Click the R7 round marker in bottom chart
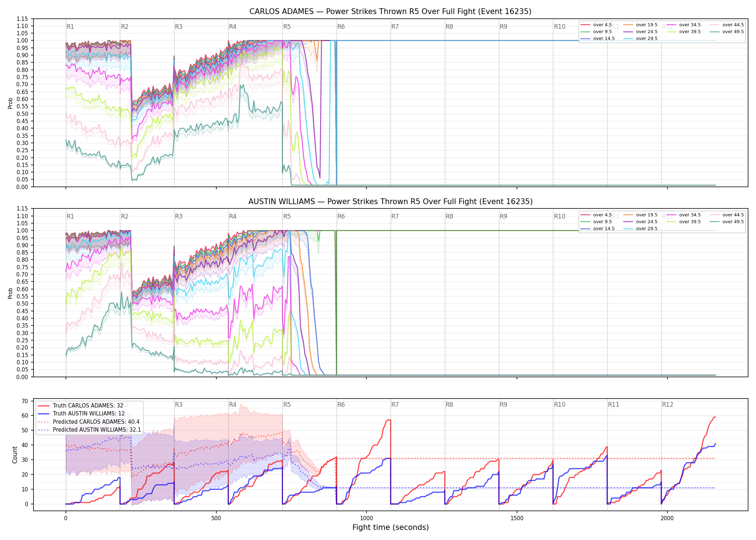Image resolution: width=756 pixels, height=540 pixels. pyautogui.click(x=395, y=405)
